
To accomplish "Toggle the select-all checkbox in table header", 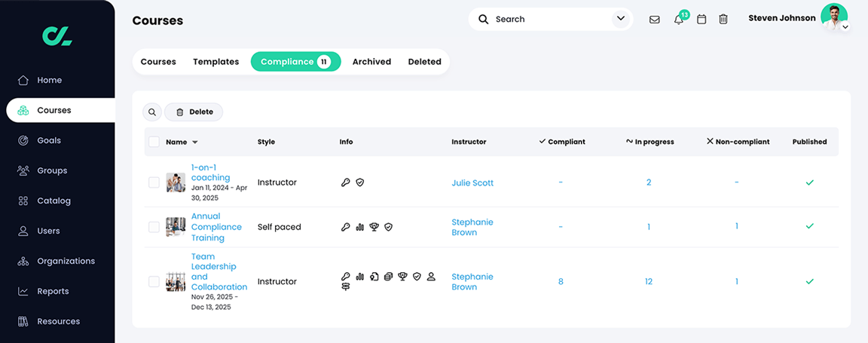I will point(154,142).
